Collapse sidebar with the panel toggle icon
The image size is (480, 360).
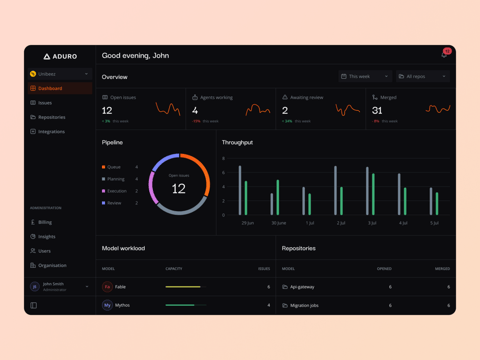(x=34, y=305)
